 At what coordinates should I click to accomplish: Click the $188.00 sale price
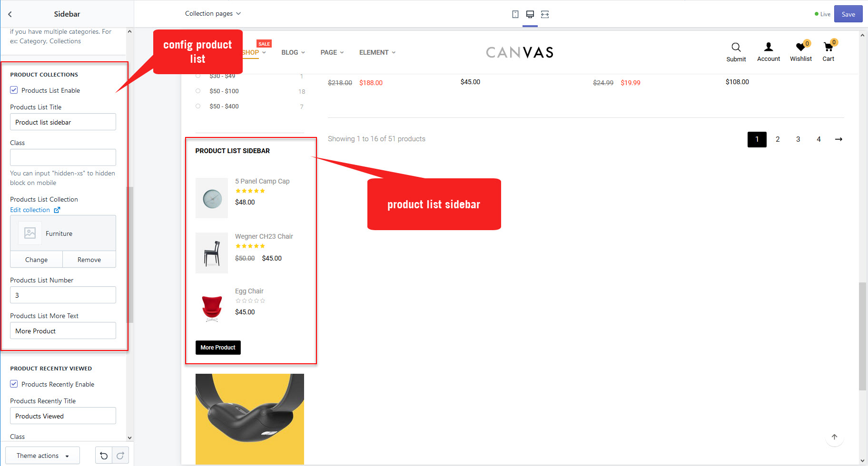click(x=371, y=83)
